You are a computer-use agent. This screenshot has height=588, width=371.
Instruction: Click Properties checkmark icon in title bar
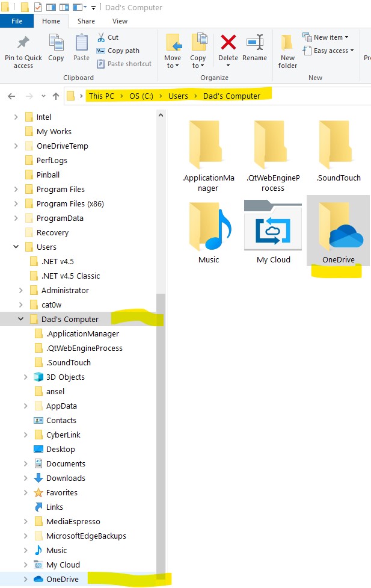click(38, 7)
